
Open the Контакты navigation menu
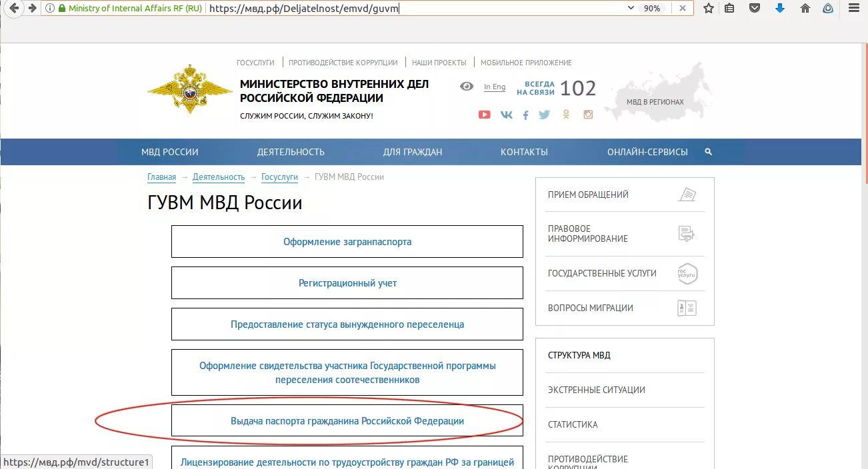point(524,152)
